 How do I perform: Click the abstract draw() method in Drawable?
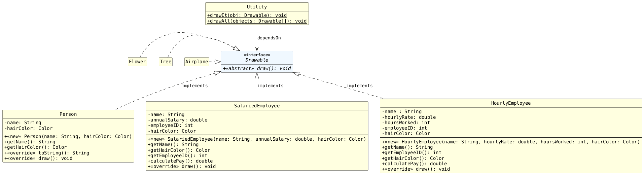(x=257, y=68)
